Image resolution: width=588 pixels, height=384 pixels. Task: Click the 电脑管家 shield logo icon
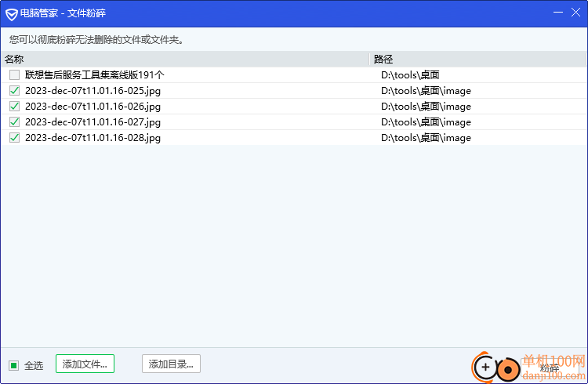(x=12, y=15)
